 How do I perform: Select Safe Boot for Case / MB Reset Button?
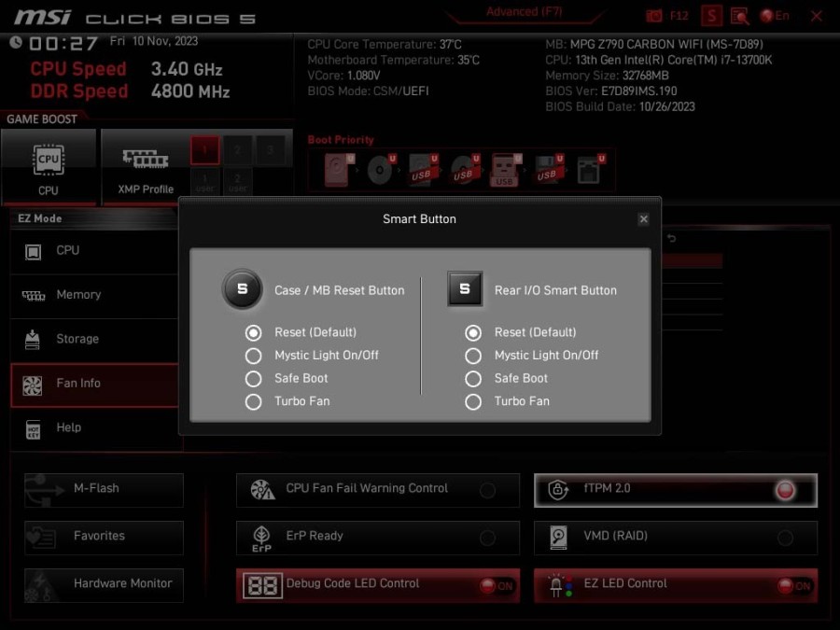(x=253, y=379)
